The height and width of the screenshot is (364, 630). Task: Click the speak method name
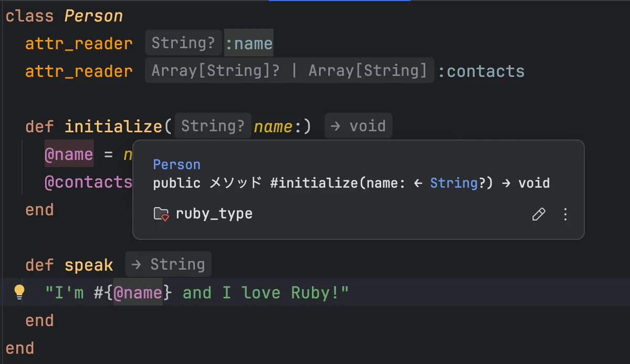click(89, 265)
